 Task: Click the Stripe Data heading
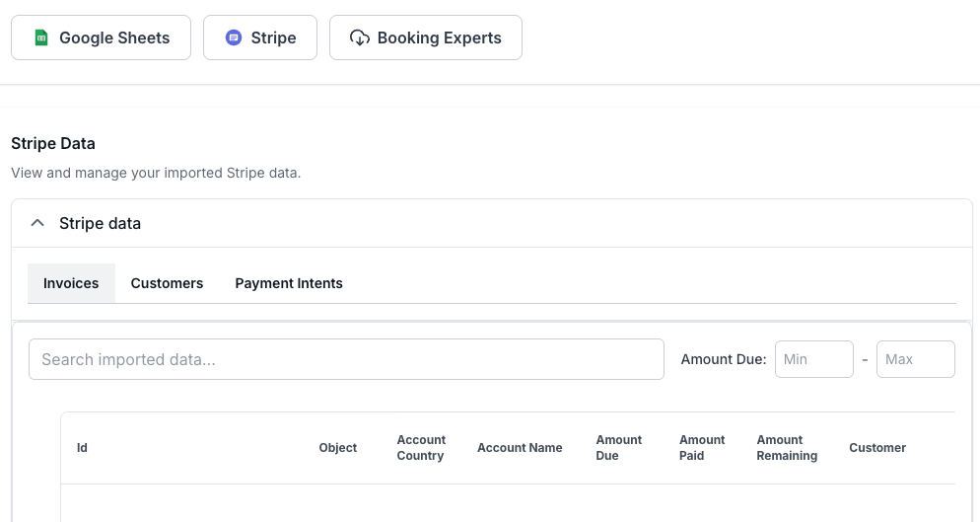[53, 143]
